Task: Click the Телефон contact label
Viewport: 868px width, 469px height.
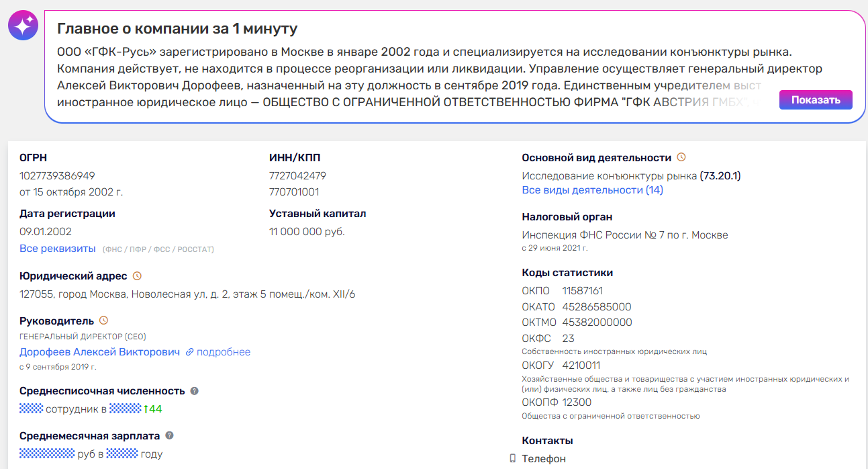Action: click(x=544, y=459)
